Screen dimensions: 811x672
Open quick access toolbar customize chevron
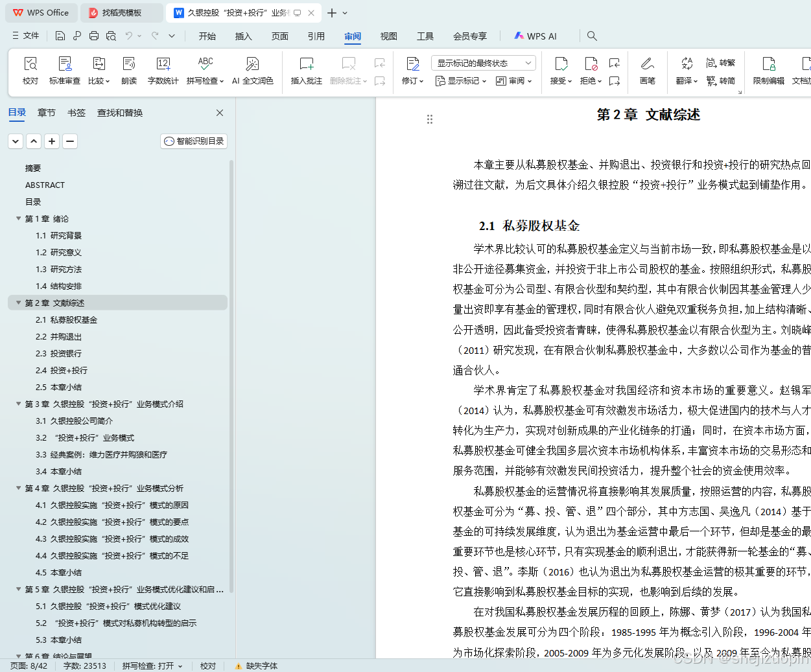point(172,36)
